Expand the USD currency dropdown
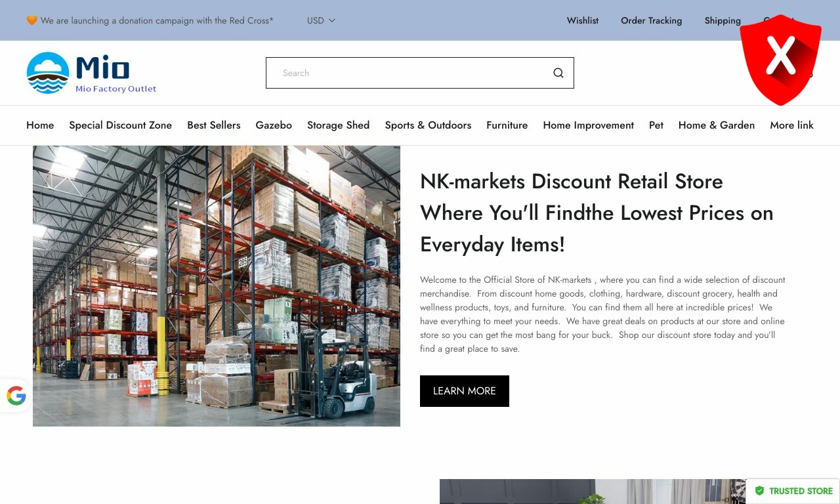Image resolution: width=840 pixels, height=504 pixels. pos(322,20)
